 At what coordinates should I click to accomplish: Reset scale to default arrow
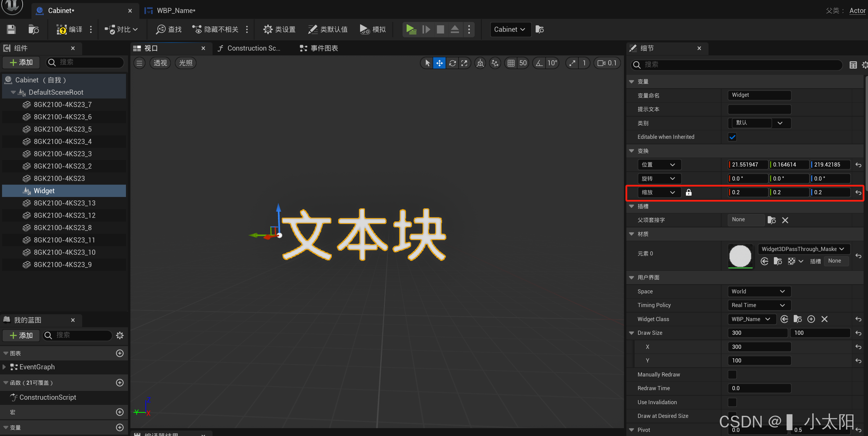coord(858,193)
